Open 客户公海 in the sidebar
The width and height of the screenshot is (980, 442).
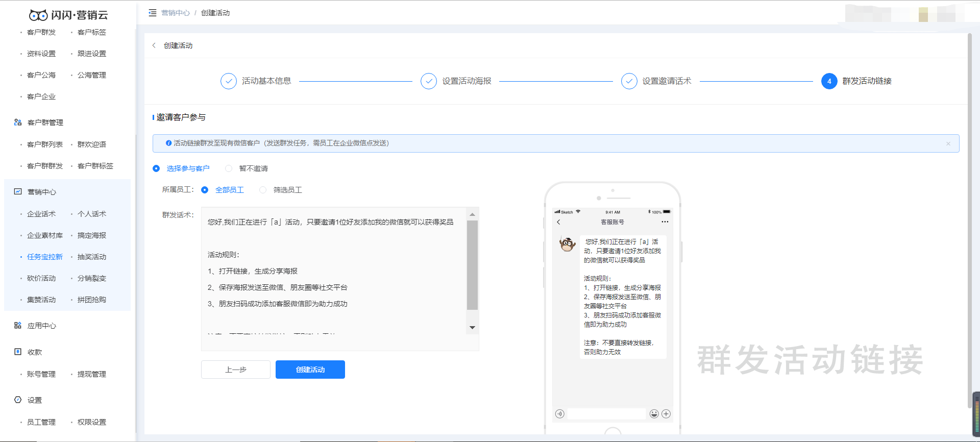41,75
